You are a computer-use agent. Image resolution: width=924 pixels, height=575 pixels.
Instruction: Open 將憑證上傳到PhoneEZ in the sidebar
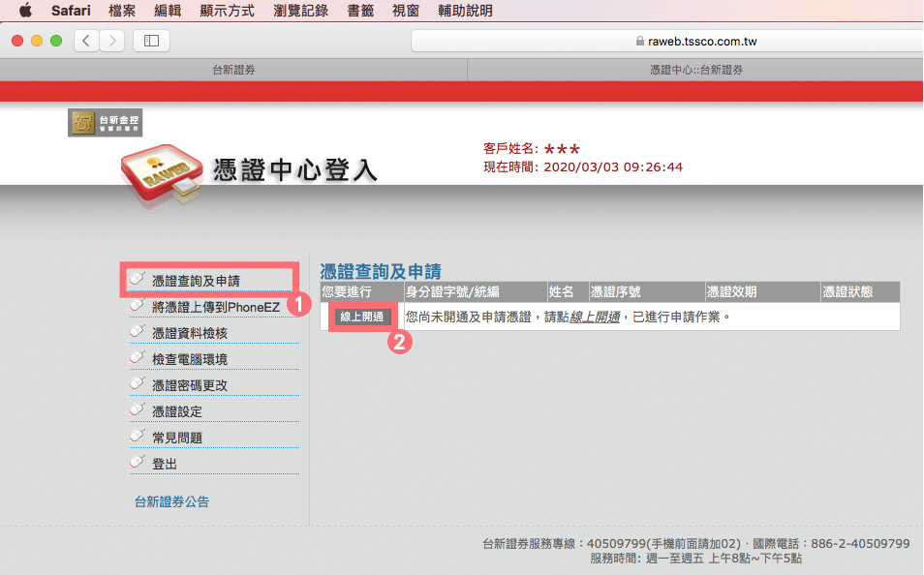click(x=216, y=307)
